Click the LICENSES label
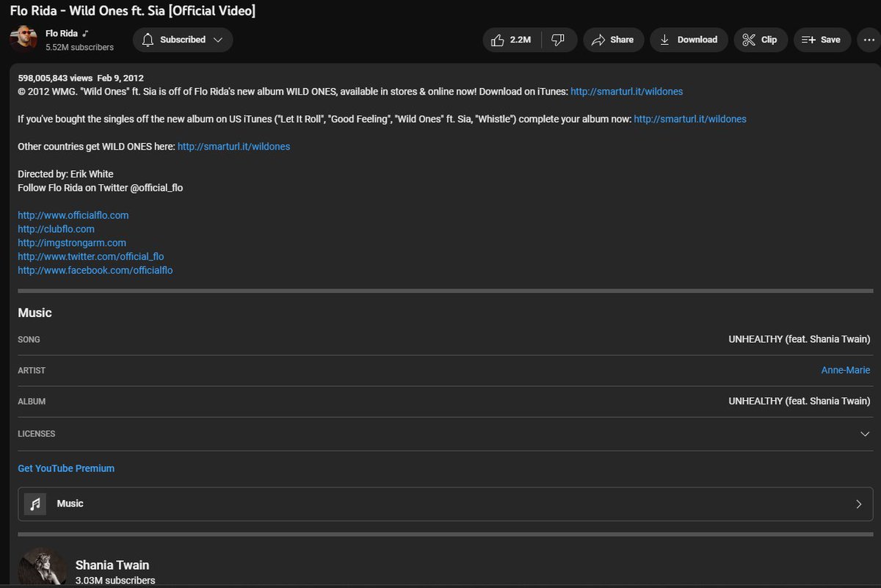The height and width of the screenshot is (588, 881). point(37,434)
